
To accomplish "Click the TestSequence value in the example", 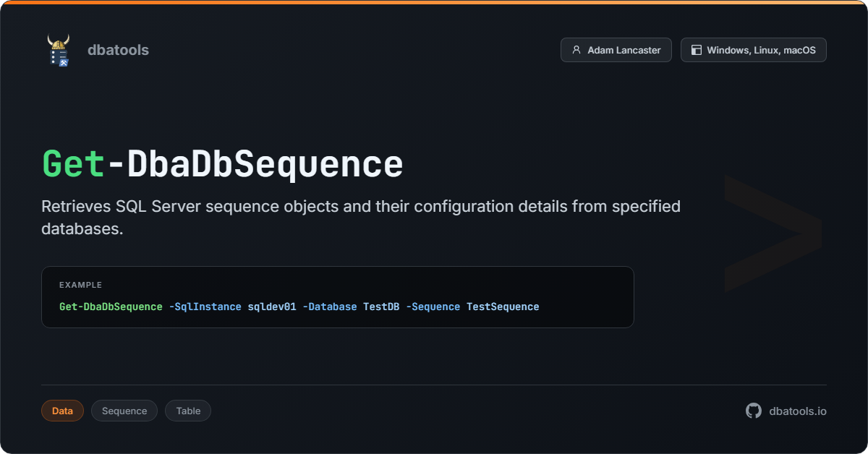I will 503,307.
